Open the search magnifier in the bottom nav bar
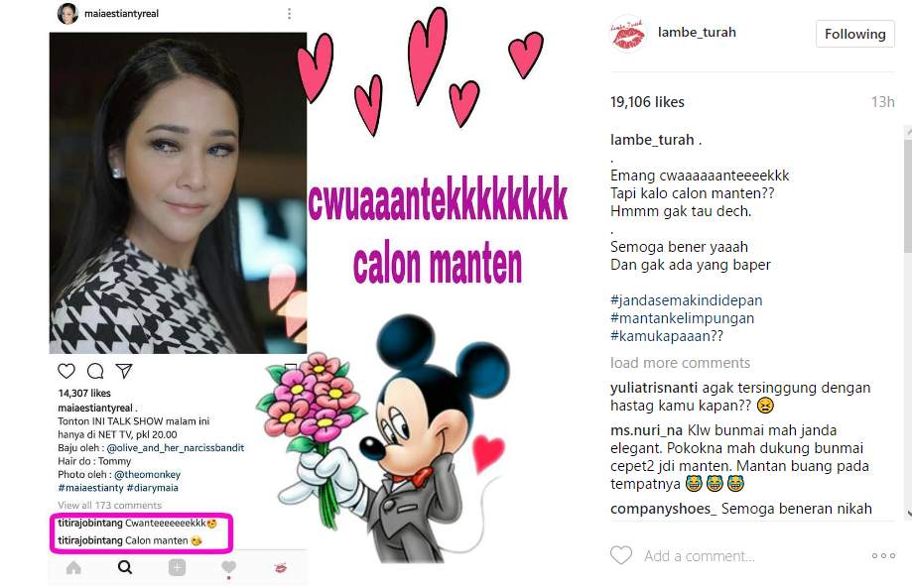912x588 pixels. (125, 567)
